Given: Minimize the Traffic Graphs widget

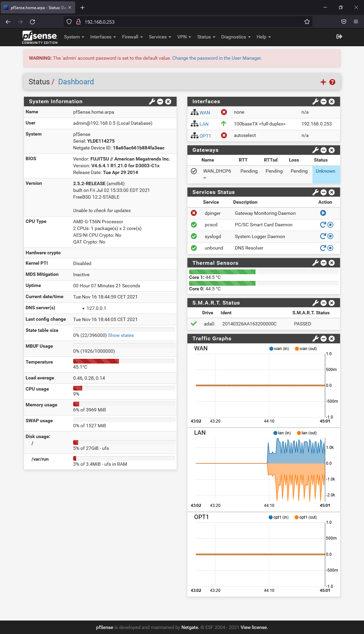Looking at the screenshot, I should pos(324,339).
